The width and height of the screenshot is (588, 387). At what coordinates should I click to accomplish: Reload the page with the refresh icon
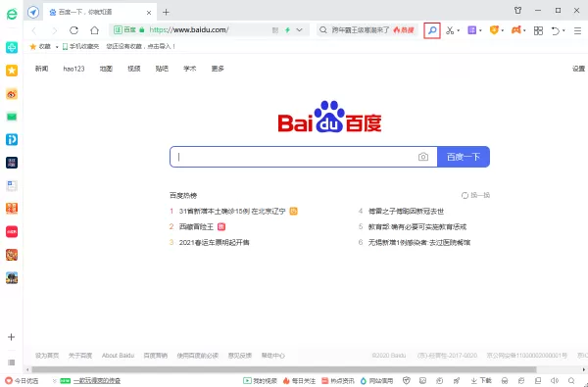(73, 30)
